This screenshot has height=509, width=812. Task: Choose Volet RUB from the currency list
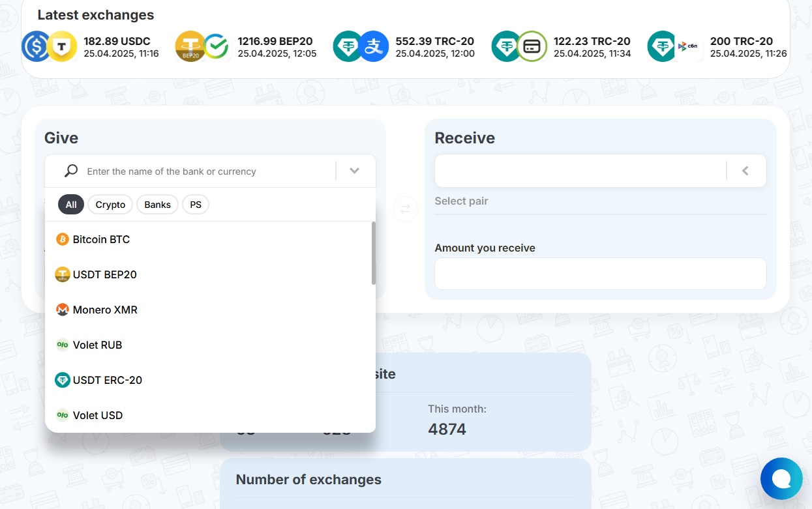[208, 345]
